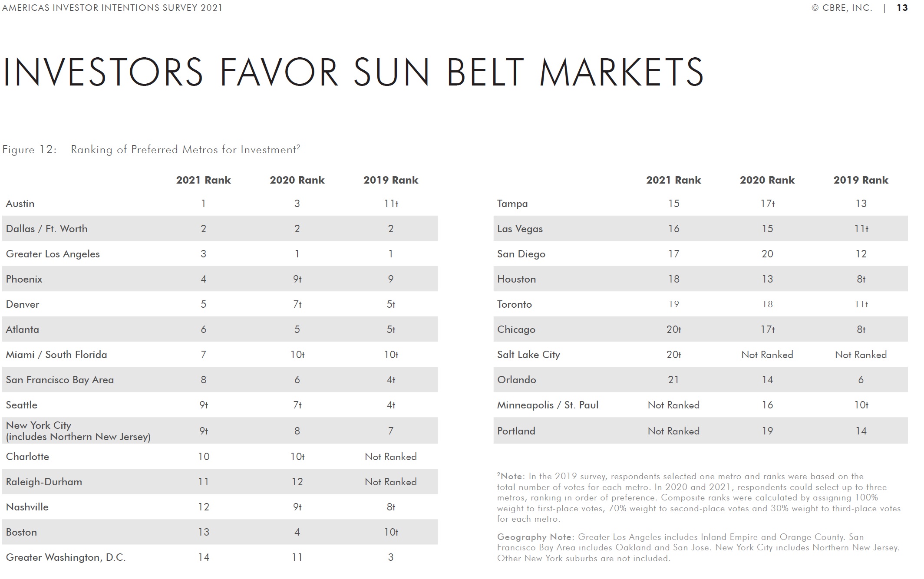Click the San Francisco Bay Area label
Image resolution: width=924 pixels, height=579 pixels.
59,380
